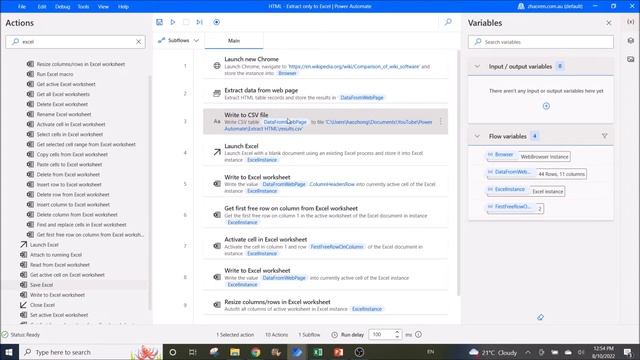This screenshot has width=640, height=360.
Task: Open the Tools menu
Action: coord(83,7)
